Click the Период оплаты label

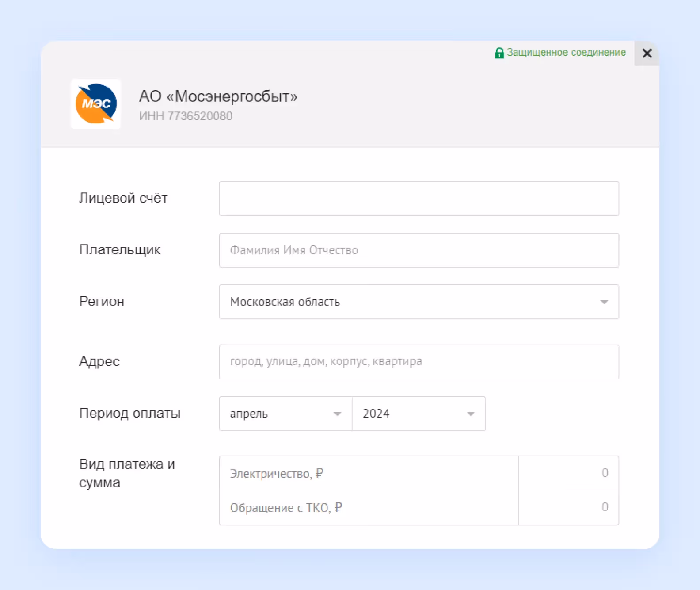tap(130, 413)
